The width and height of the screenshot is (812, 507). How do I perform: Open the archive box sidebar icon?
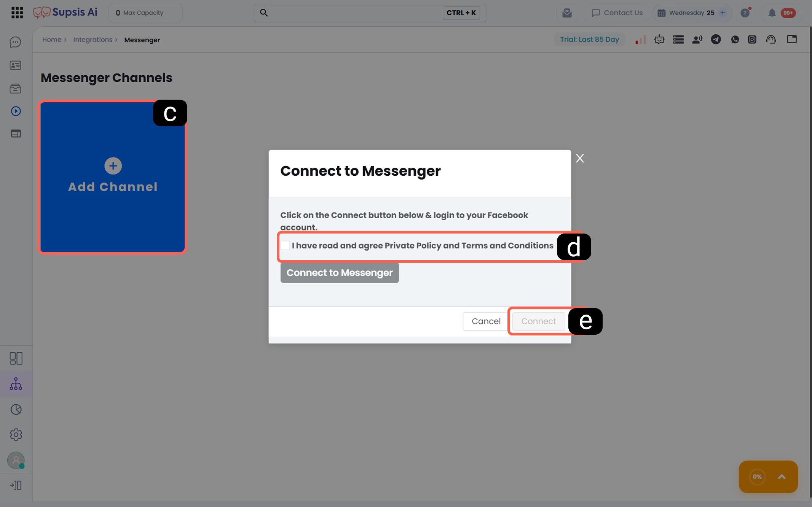tap(16, 88)
